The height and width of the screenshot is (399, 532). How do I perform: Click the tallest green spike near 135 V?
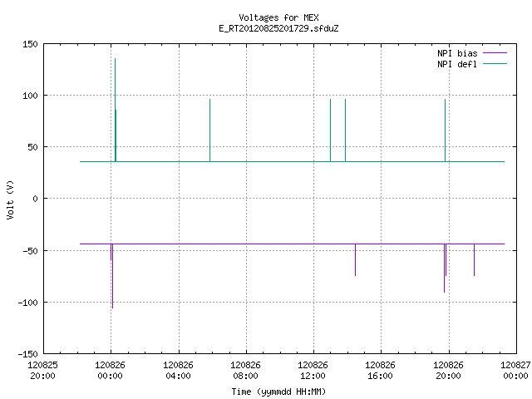click(115, 110)
